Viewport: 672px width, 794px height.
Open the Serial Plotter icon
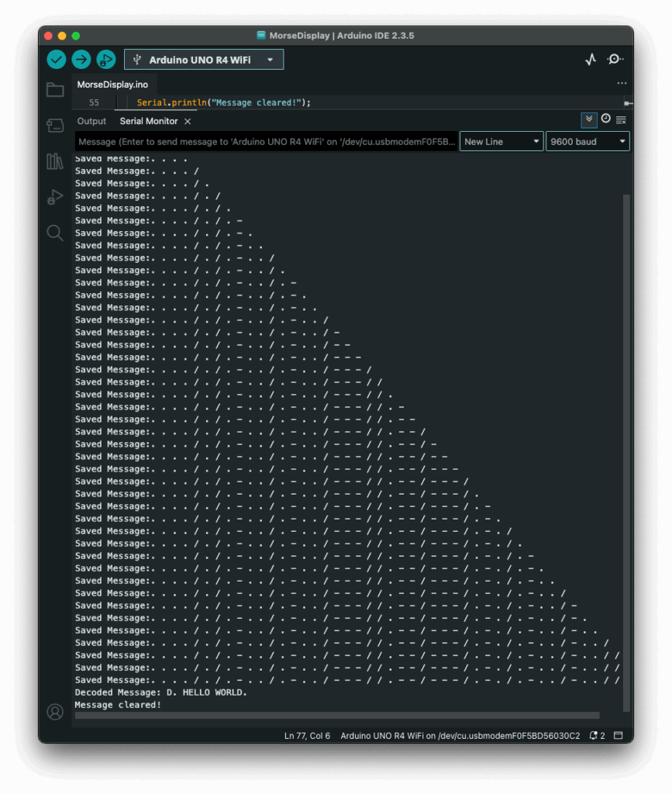pos(591,60)
